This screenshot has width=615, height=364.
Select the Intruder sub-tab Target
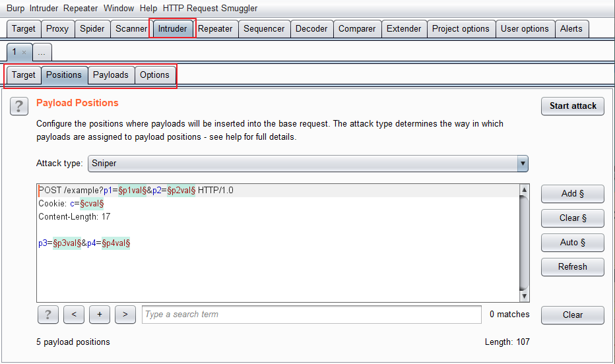tap(24, 75)
